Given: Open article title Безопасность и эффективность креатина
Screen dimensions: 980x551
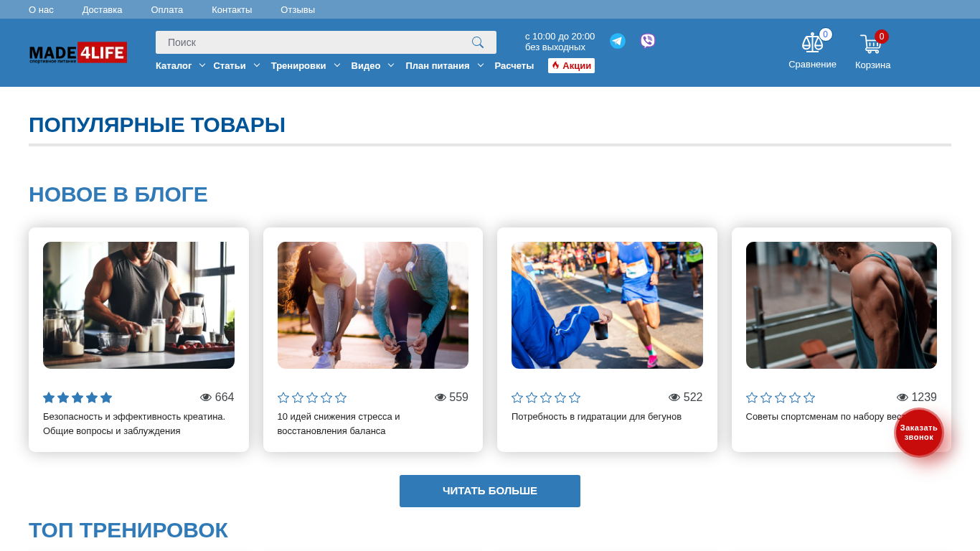Looking at the screenshot, I should (134, 423).
